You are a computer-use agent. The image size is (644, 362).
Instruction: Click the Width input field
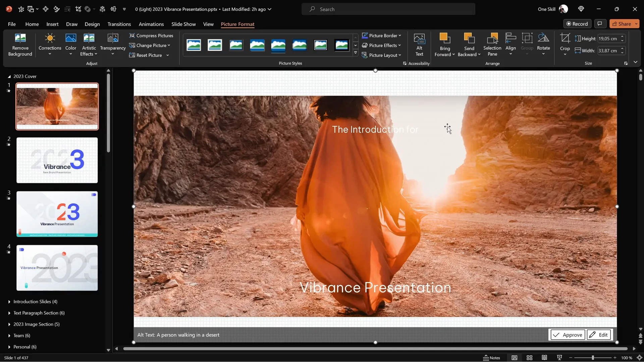pos(608,51)
